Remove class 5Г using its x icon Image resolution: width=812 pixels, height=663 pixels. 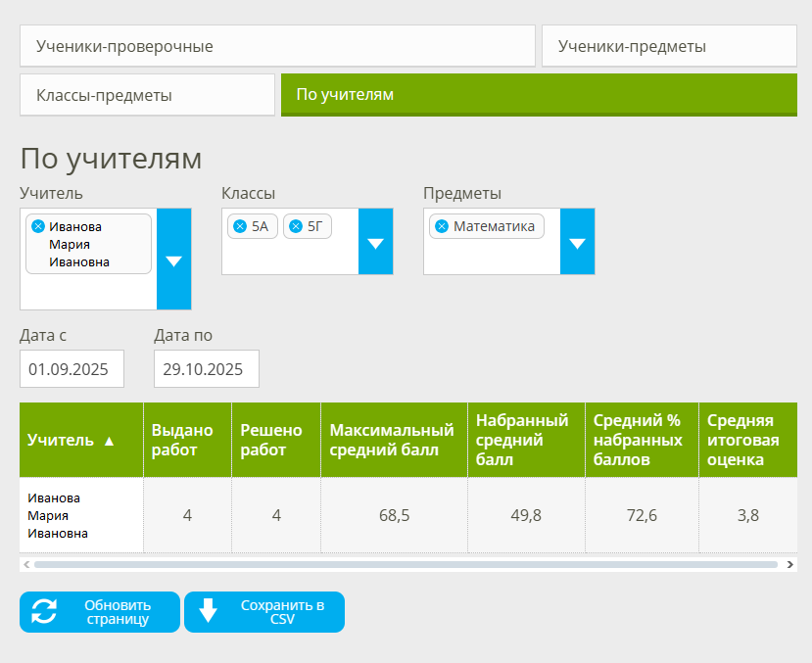click(297, 225)
